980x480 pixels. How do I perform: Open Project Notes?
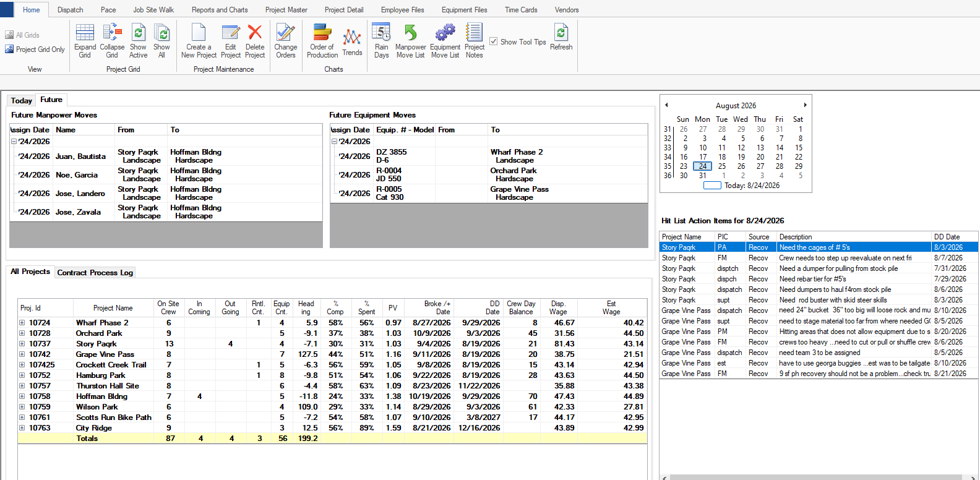[x=475, y=41]
